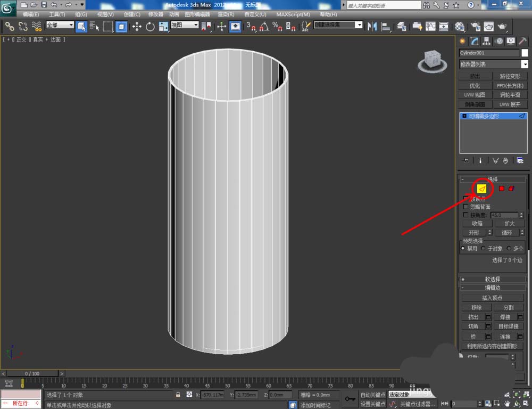
Task: Open the Utilities panel hammer icon
Action: 522,41
